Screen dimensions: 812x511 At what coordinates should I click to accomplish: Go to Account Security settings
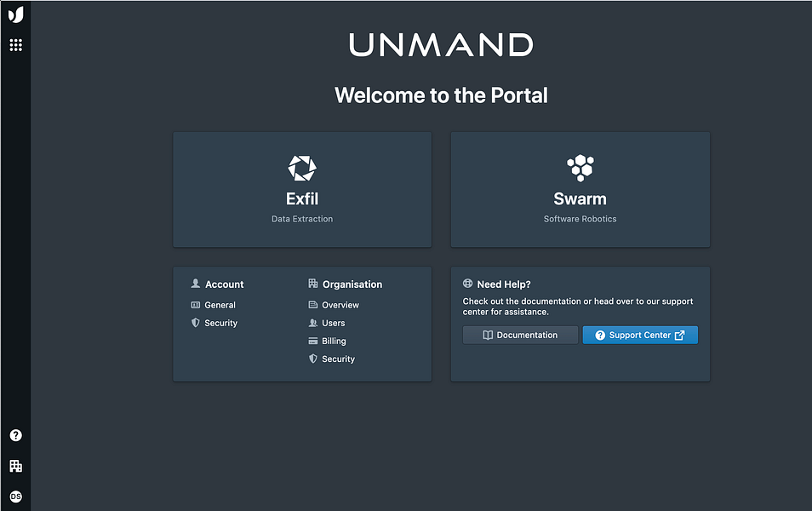[214, 323]
